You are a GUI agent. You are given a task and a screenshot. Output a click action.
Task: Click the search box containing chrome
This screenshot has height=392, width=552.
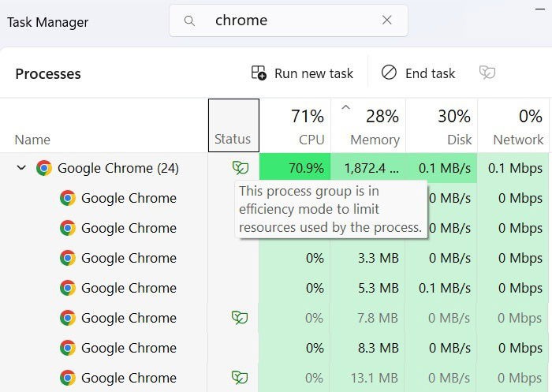[x=289, y=21]
